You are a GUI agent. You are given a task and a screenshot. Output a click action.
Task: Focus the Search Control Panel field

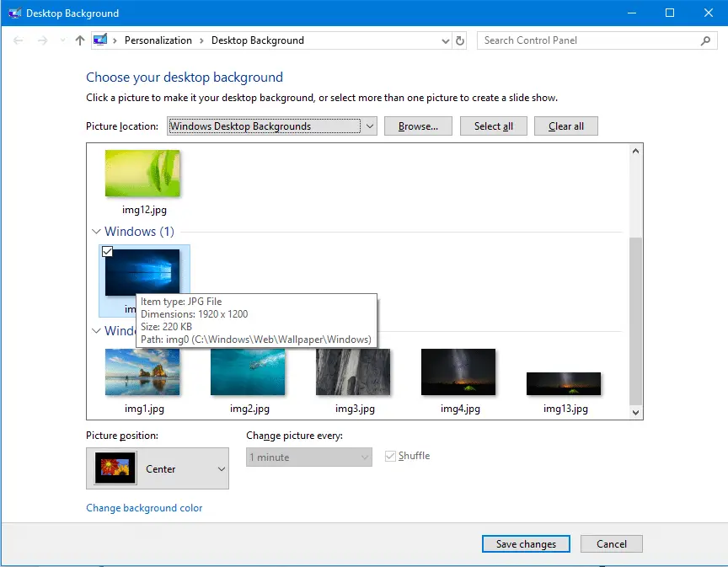click(597, 40)
